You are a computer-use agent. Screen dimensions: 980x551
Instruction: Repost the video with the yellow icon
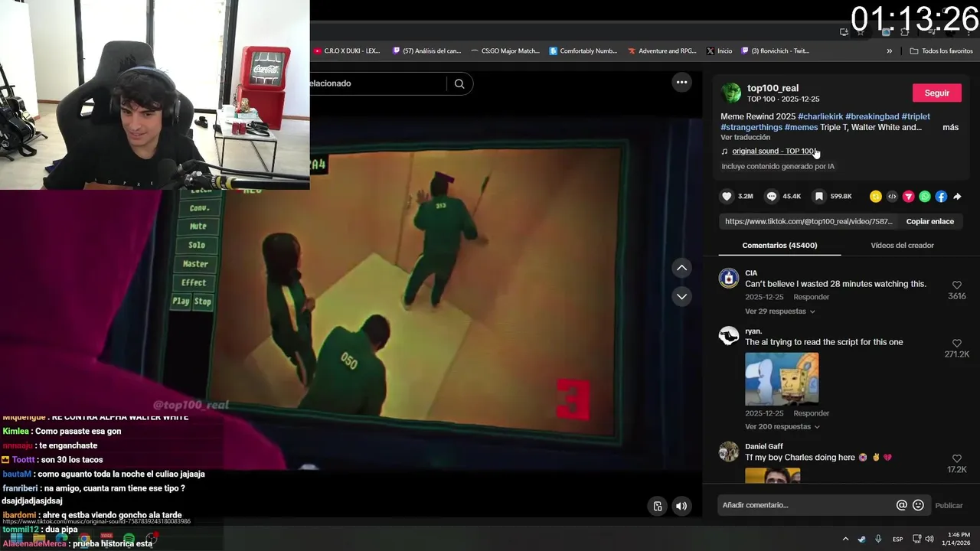point(876,197)
